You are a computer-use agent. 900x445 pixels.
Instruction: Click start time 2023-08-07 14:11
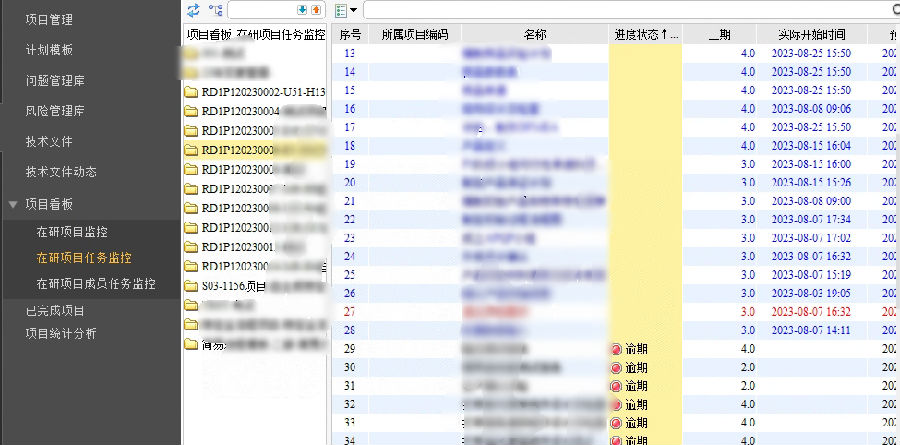[x=811, y=330]
